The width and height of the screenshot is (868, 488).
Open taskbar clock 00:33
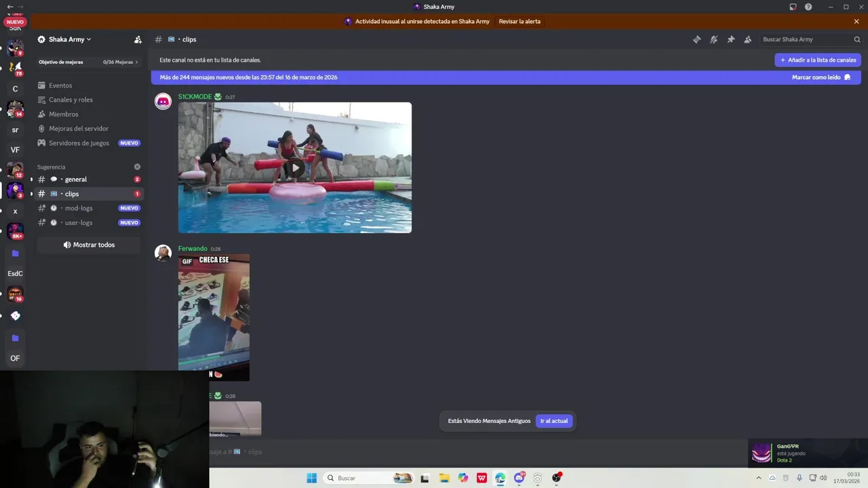click(x=846, y=478)
